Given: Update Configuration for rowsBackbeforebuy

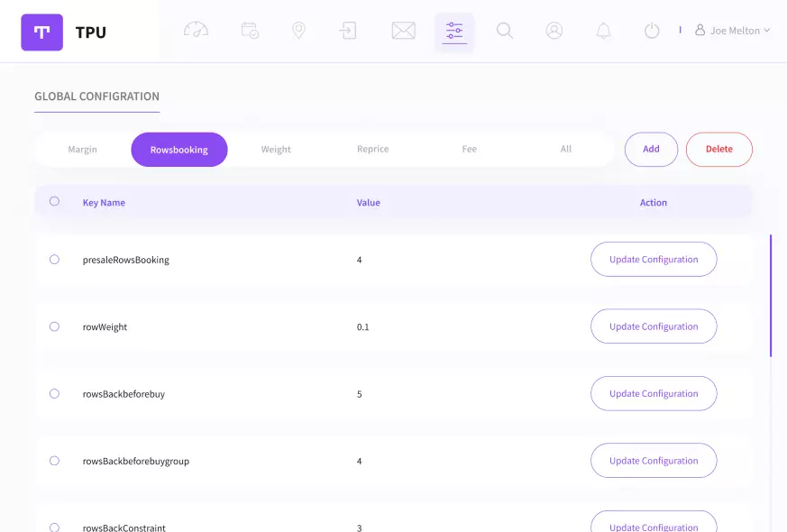Looking at the screenshot, I should click(x=654, y=394).
